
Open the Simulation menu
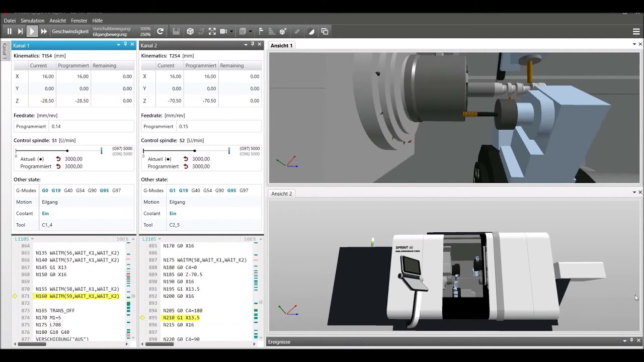coord(32,21)
